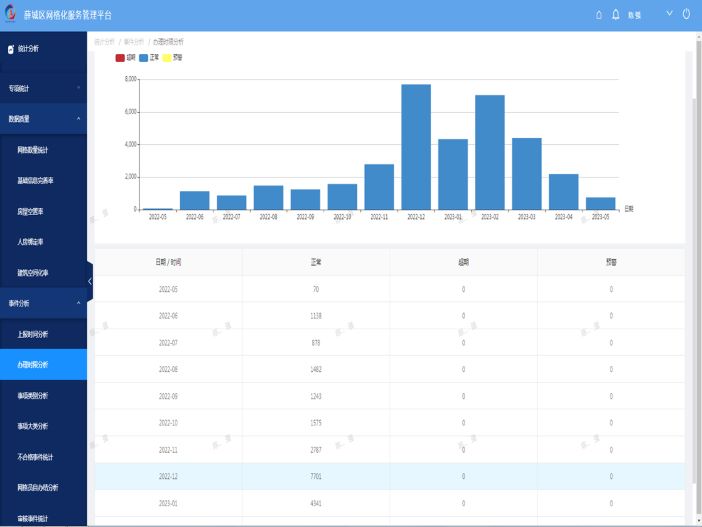
Task: Click the power logout icon
Action: click(686, 14)
